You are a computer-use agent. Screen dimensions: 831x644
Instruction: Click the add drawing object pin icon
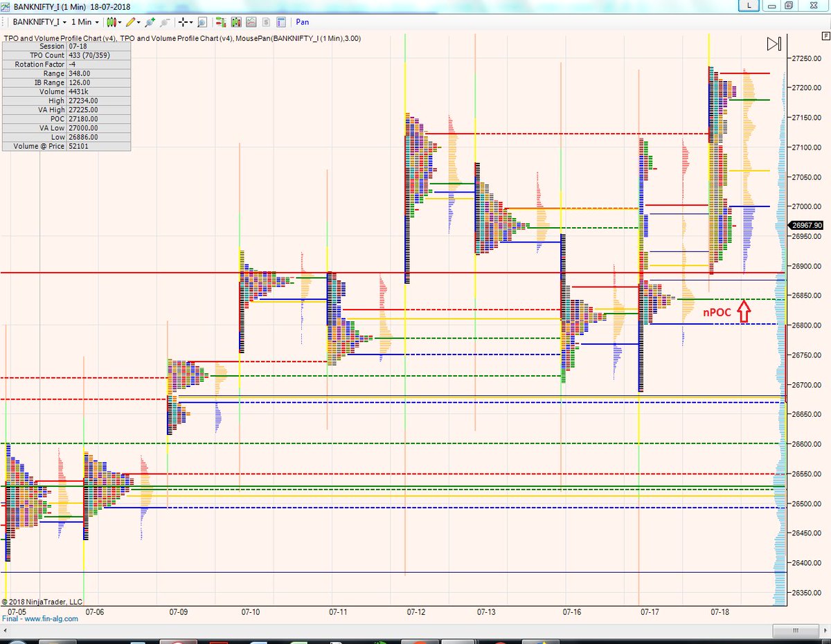(150, 22)
